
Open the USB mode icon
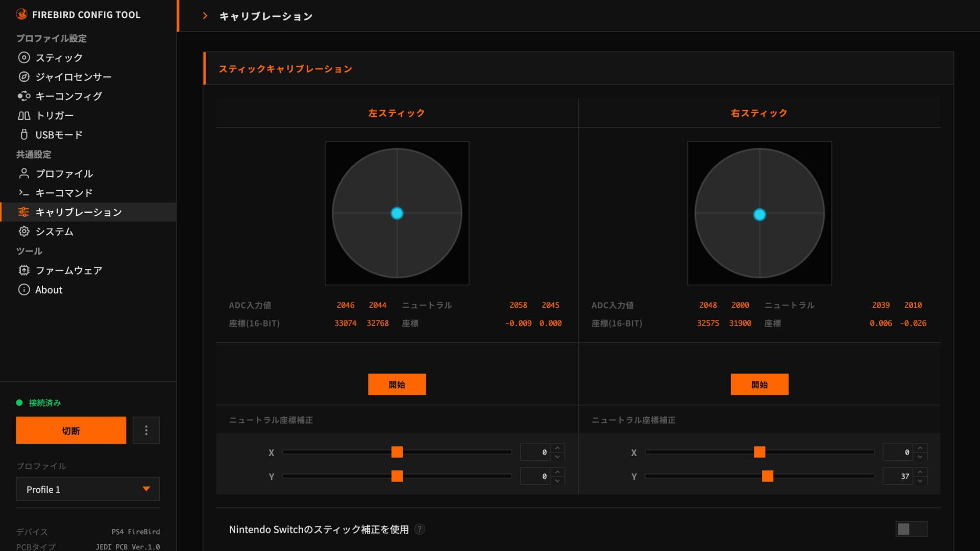coord(24,135)
